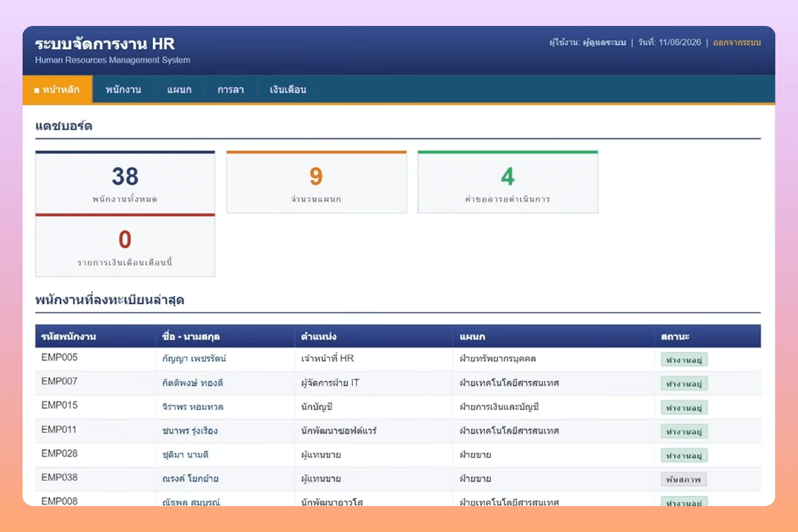Click the ทำงานอยู่ status badge for EMP005

(x=684, y=360)
